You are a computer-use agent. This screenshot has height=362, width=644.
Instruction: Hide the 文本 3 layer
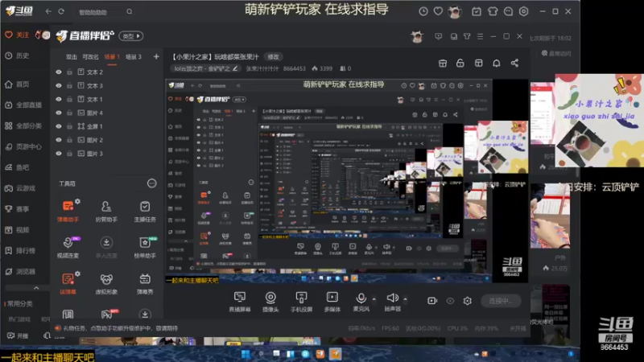pos(59,85)
